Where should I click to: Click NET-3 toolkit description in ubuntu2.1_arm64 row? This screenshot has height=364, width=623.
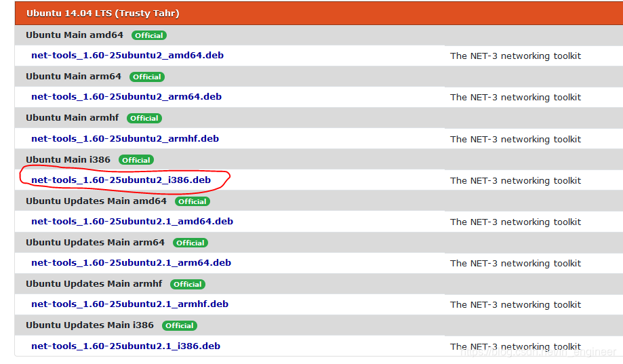(x=515, y=264)
